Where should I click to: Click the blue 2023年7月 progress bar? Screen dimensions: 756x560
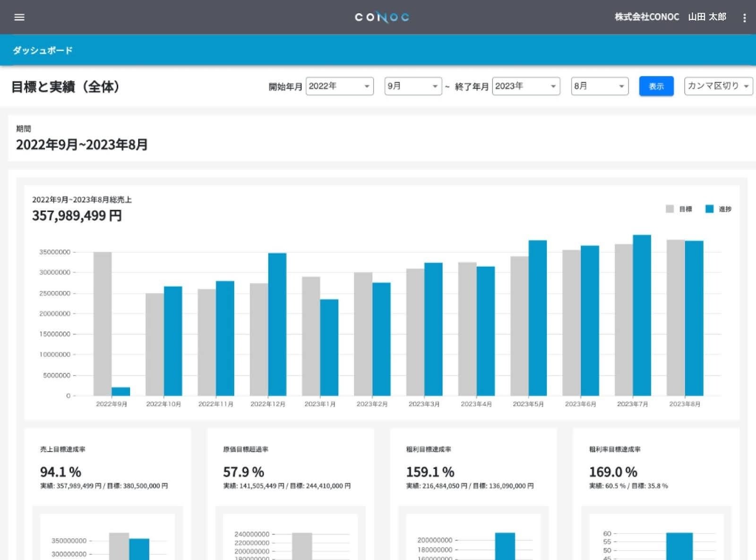642,315
